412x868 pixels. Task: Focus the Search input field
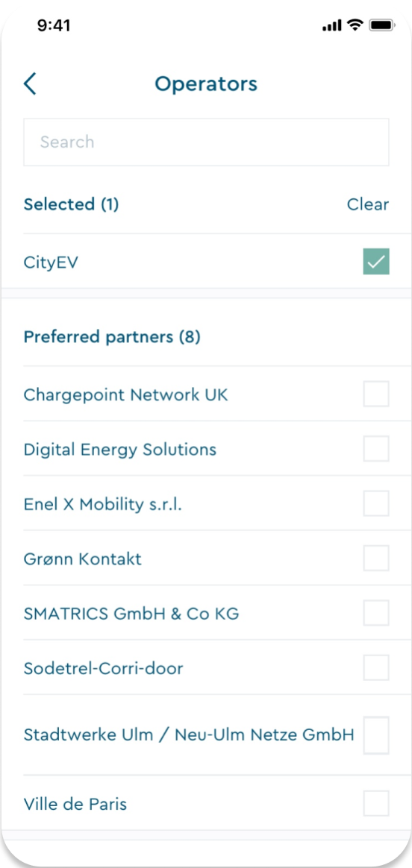point(206,142)
